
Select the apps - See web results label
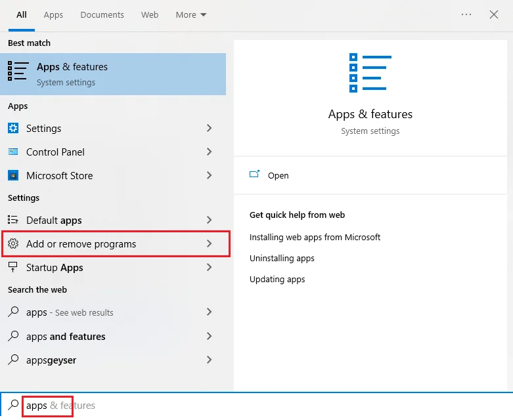point(70,312)
